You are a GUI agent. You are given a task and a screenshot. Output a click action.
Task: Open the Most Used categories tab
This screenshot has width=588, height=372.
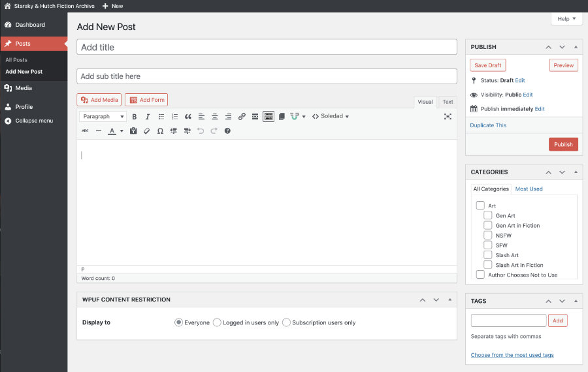(x=529, y=189)
